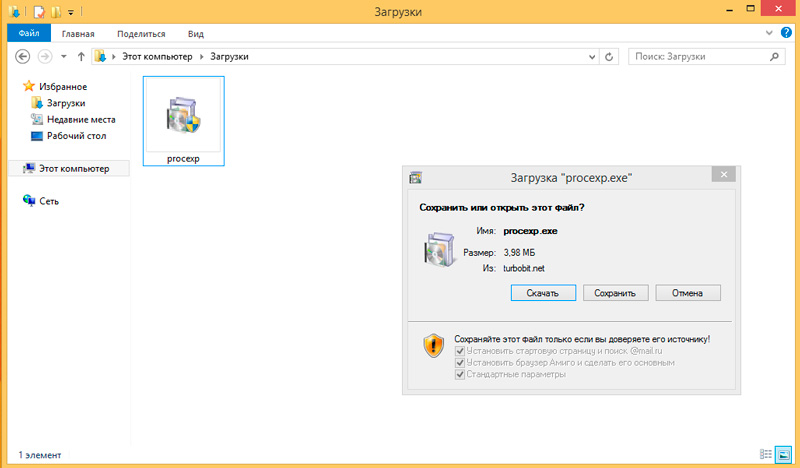Switch to the Поделиться ribbon tab
Screen dimensions: 800x468
pyautogui.click(x=141, y=34)
